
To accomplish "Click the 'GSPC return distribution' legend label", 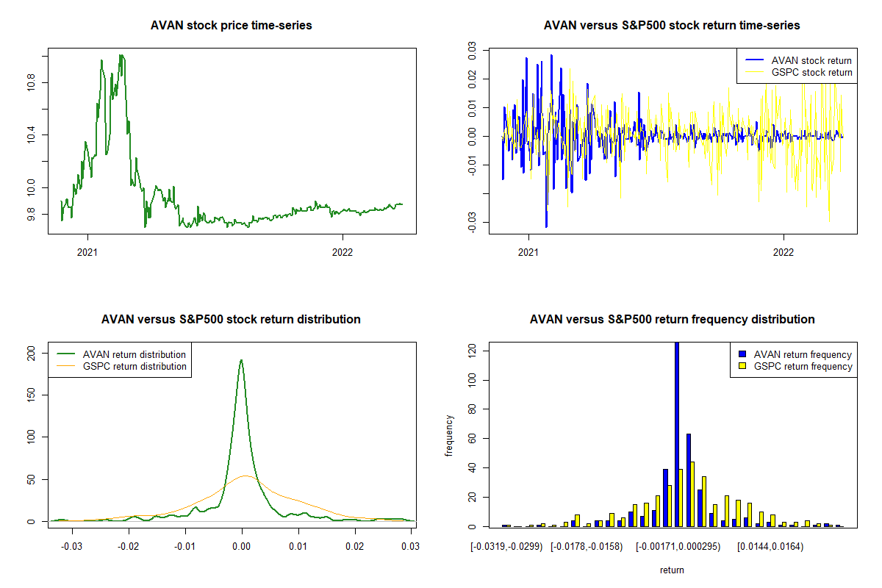I will click(135, 366).
